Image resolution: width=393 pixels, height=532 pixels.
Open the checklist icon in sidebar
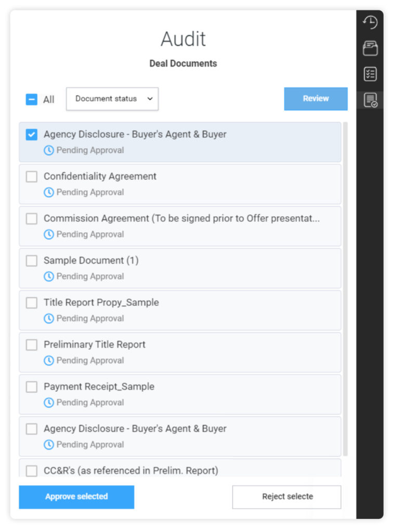[370, 74]
